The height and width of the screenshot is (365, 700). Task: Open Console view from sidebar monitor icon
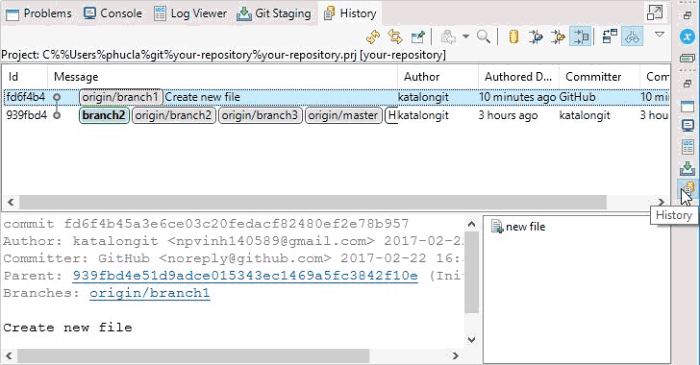[x=688, y=125]
